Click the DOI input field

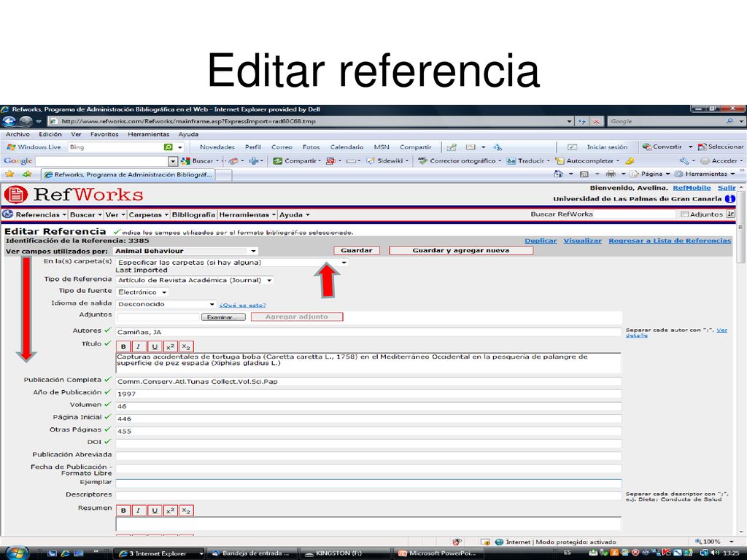coord(368,443)
